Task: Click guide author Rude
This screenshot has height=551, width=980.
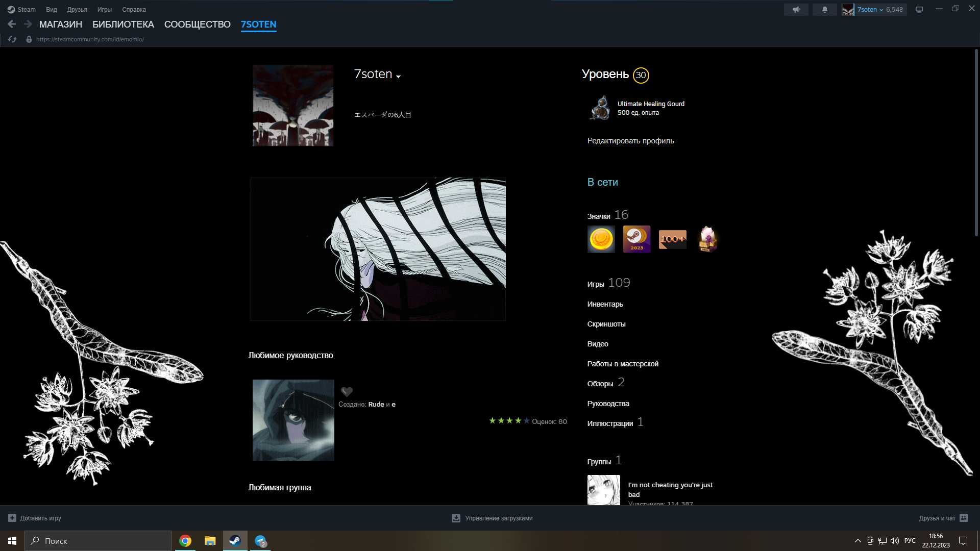Action: (376, 405)
